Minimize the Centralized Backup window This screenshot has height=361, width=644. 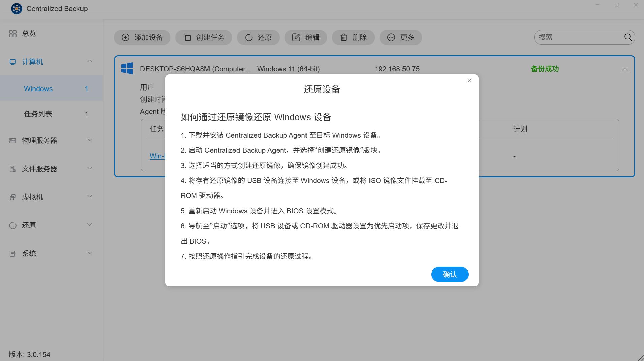point(598,5)
